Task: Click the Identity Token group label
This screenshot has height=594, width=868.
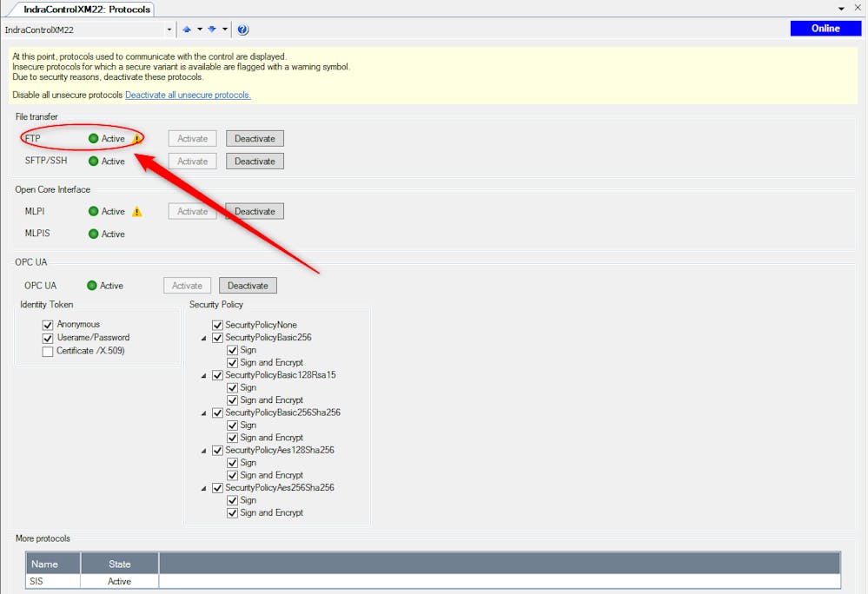Action: click(47, 305)
